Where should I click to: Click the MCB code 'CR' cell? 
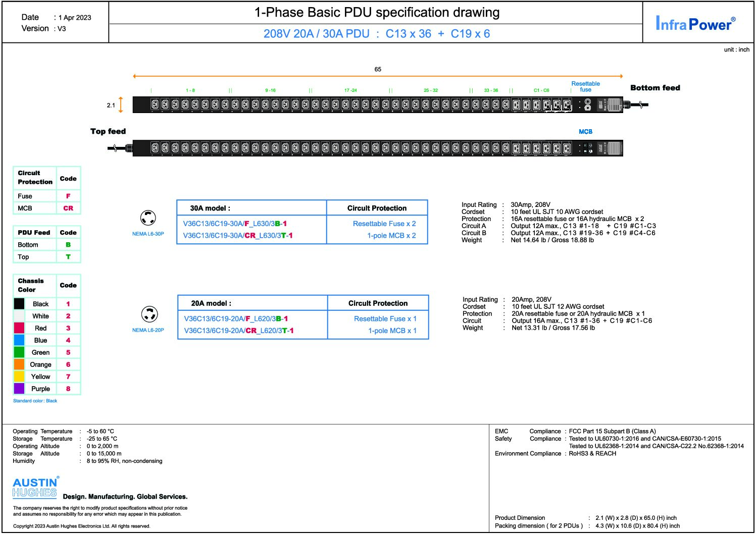tap(68, 208)
